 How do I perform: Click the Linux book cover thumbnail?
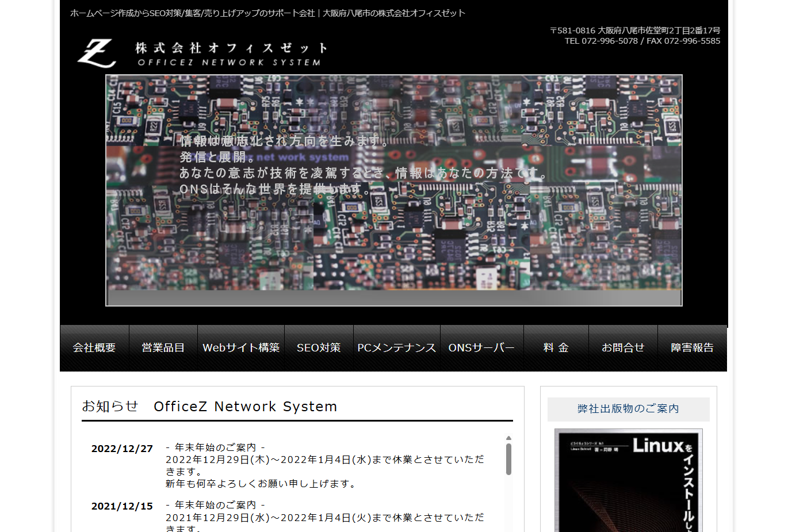629,480
